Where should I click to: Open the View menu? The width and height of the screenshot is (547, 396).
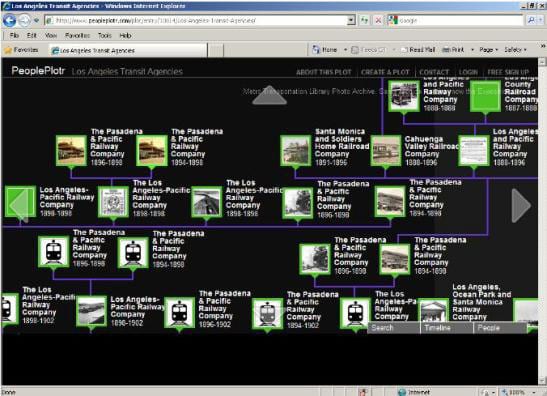coord(51,35)
